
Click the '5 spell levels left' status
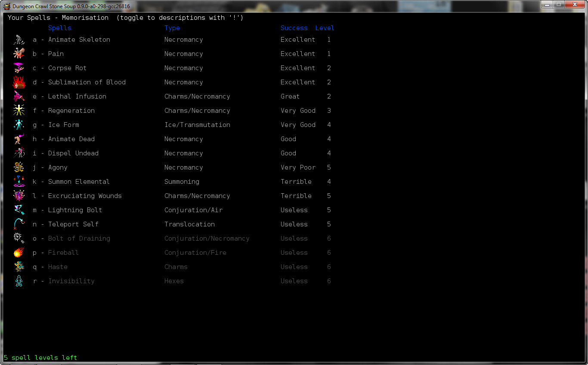[x=40, y=358]
